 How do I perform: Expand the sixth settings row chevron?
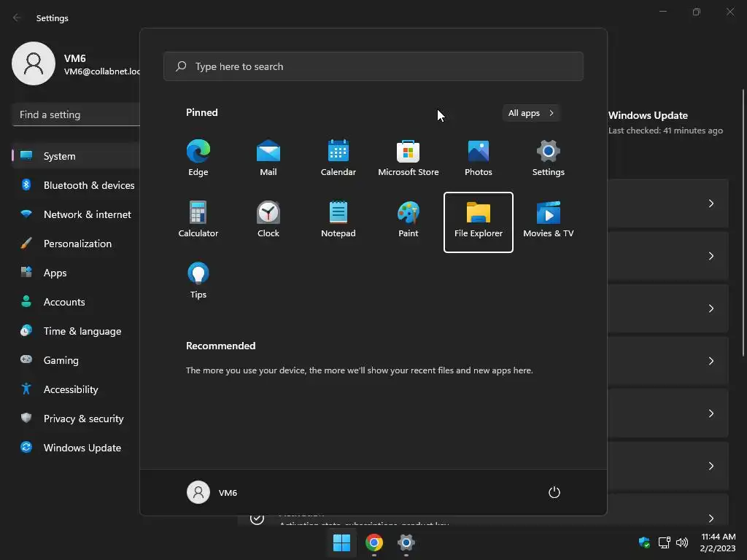pyautogui.click(x=711, y=466)
